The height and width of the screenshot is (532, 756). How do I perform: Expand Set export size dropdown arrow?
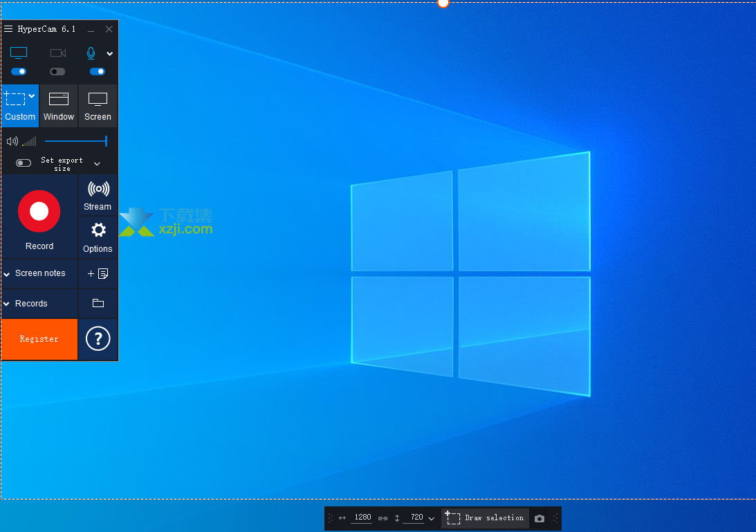pos(97,164)
